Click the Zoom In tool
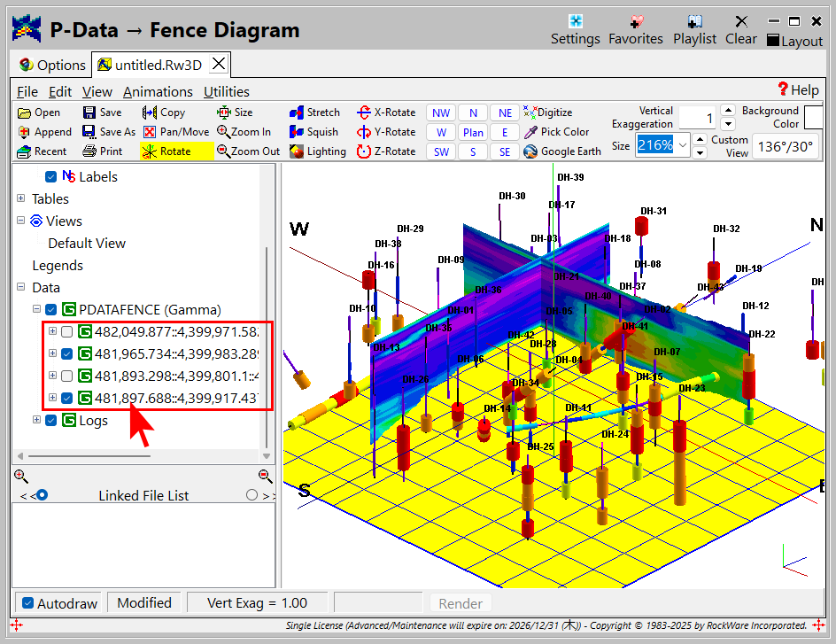The height and width of the screenshot is (644, 836). pyautogui.click(x=244, y=132)
